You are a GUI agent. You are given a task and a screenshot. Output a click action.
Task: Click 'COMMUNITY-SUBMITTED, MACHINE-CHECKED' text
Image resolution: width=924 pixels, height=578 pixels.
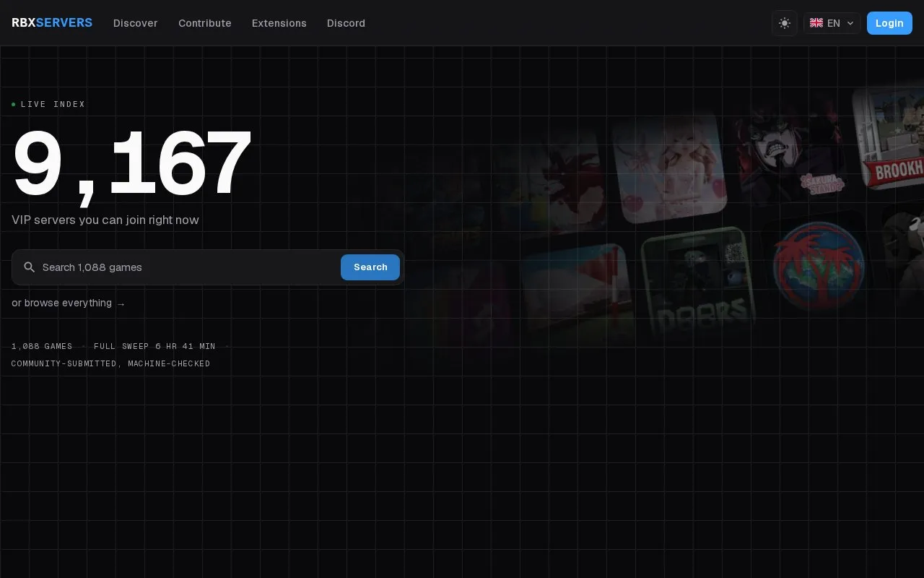[x=111, y=363]
